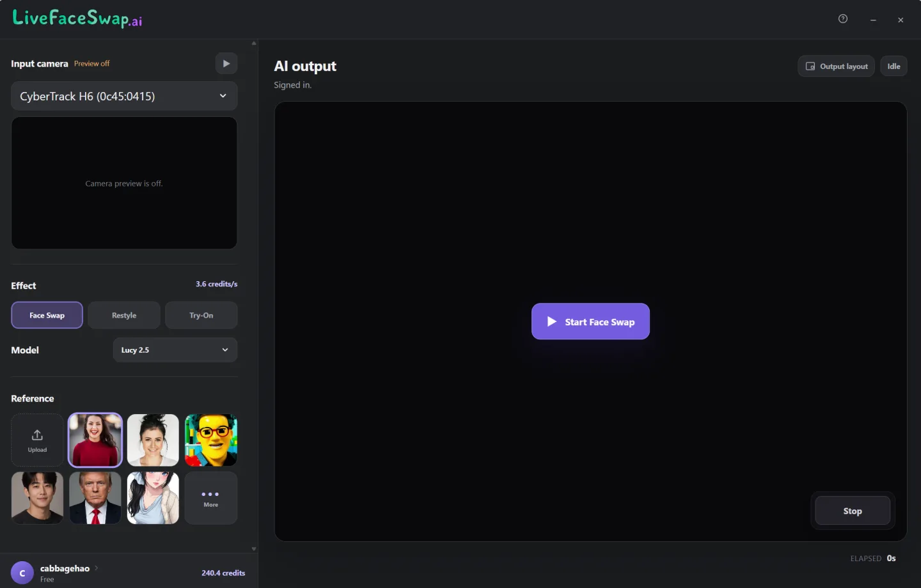This screenshot has height=588, width=921.
Task: Close the application window
Action: [x=901, y=20]
